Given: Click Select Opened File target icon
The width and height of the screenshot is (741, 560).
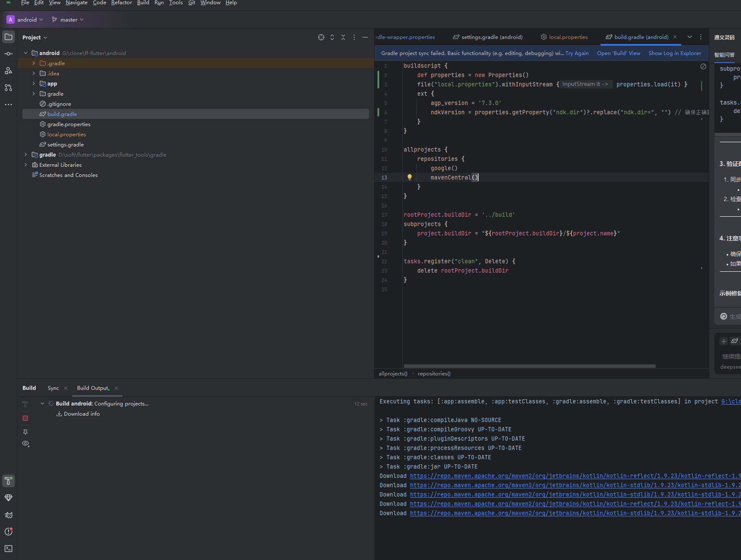Looking at the screenshot, I should coord(321,37).
